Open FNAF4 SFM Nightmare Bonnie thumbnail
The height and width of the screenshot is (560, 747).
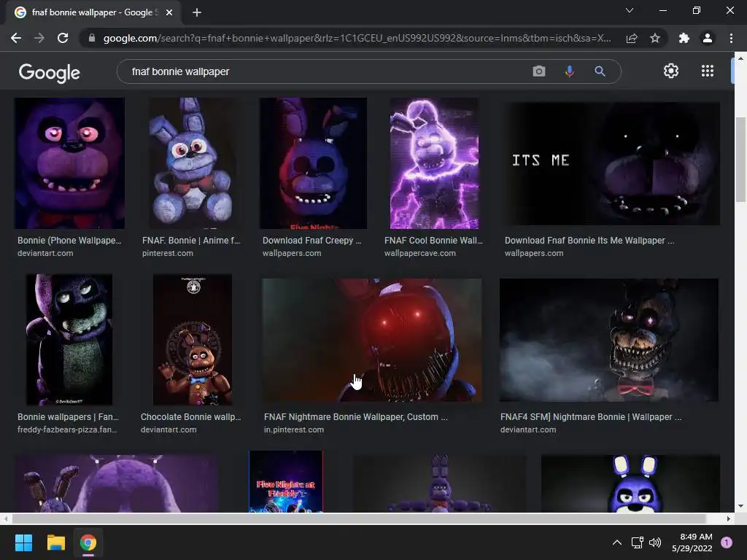pos(609,340)
